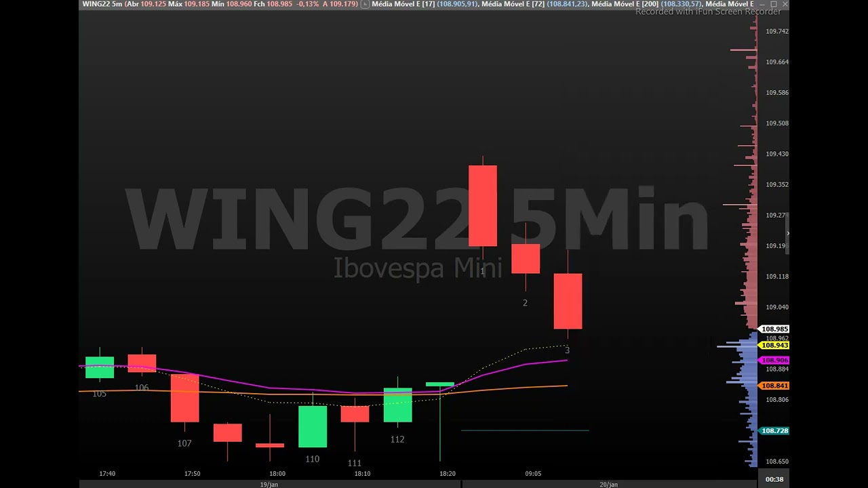Click the clock icon beside the price header
Image resolution: width=868 pixels, height=488 pixels.
click(x=366, y=4)
